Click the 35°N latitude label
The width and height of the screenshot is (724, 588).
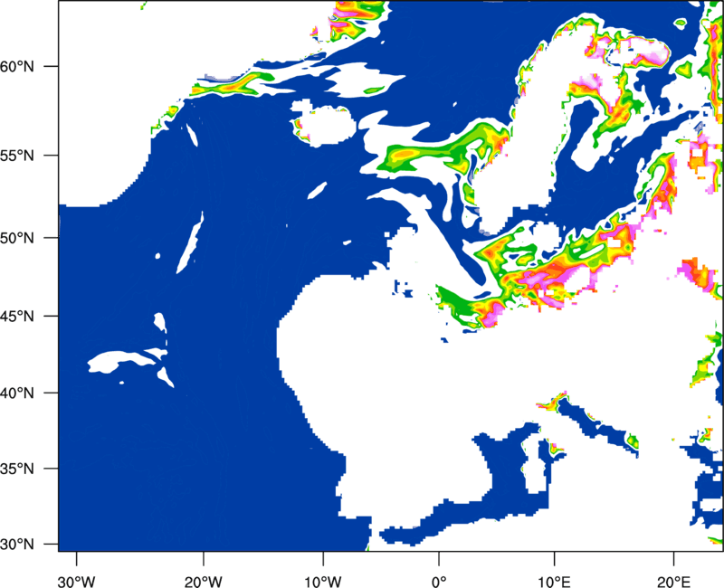click(17, 469)
